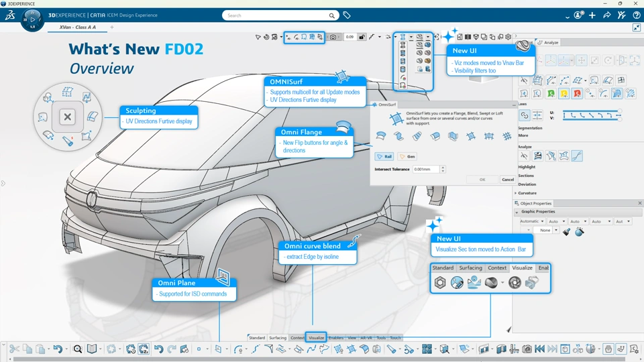This screenshot has width=644, height=362.
Task: Open a new tab with plus button
Action: [112, 27]
